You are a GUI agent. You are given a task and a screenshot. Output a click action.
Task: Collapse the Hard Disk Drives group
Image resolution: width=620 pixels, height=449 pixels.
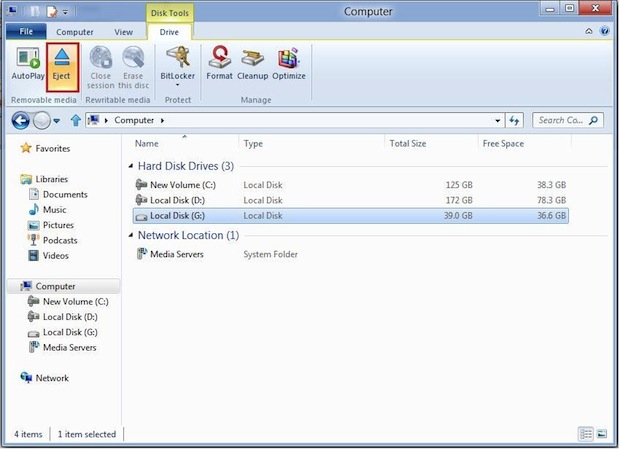point(130,166)
